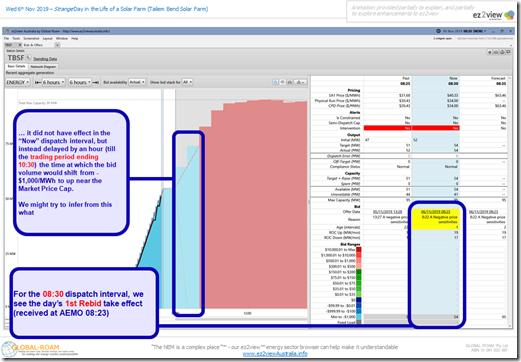The image size is (521, 362).
Task: Open the ENERGY commodity dropdown
Action: 18,82
